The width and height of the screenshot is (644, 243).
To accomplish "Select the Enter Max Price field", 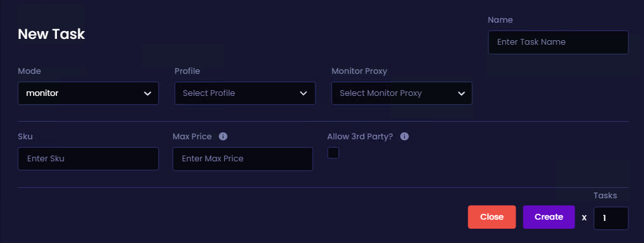I will coord(243,159).
